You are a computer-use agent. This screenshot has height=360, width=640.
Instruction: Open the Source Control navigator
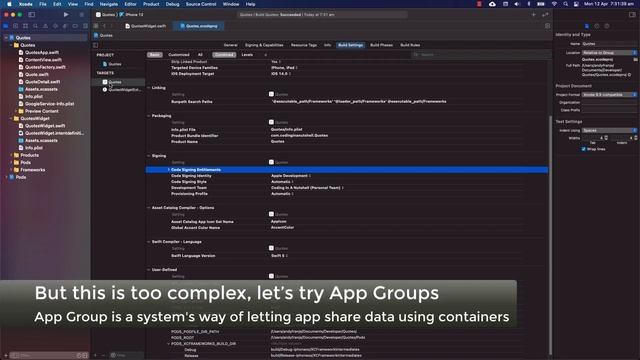16,26
